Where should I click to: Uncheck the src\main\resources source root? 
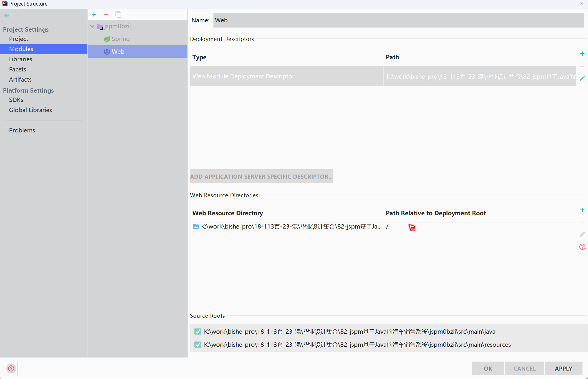(198, 345)
